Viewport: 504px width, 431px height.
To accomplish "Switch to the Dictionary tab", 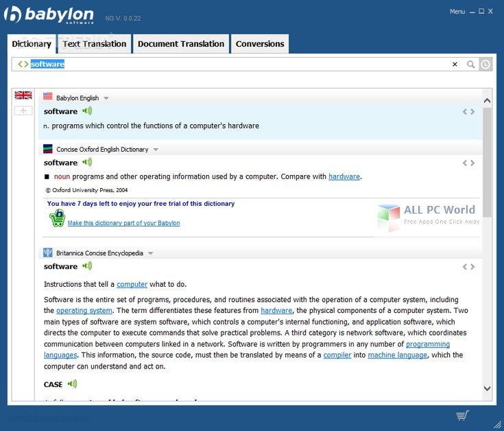I will coord(32,44).
